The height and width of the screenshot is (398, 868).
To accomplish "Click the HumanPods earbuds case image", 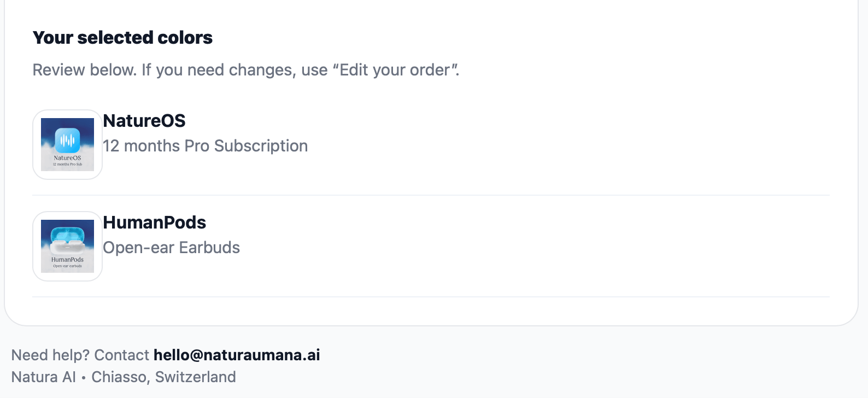I will (x=67, y=241).
